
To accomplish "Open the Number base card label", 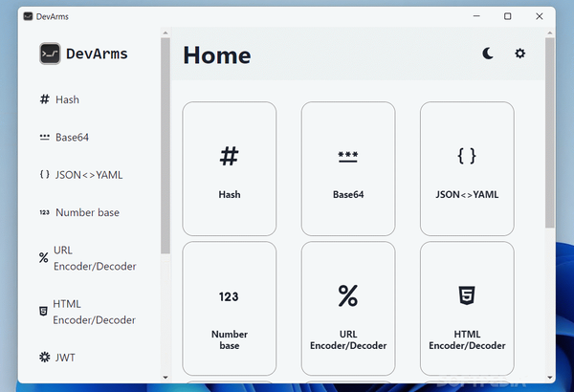I will coord(230,339).
